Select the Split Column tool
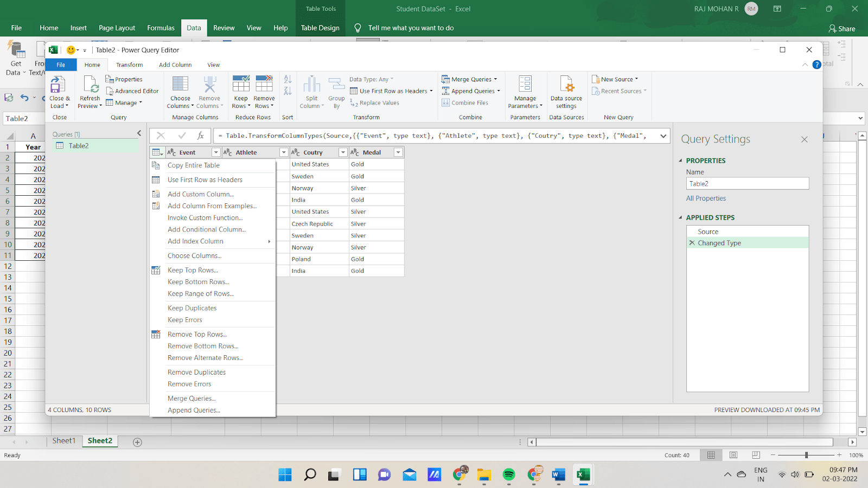This screenshot has width=868, height=488. [311, 91]
